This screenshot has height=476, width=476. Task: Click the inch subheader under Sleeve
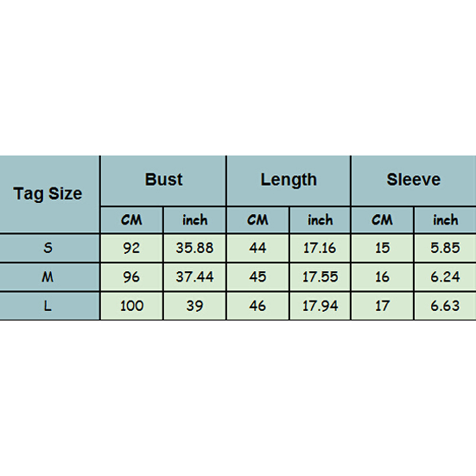445,220
